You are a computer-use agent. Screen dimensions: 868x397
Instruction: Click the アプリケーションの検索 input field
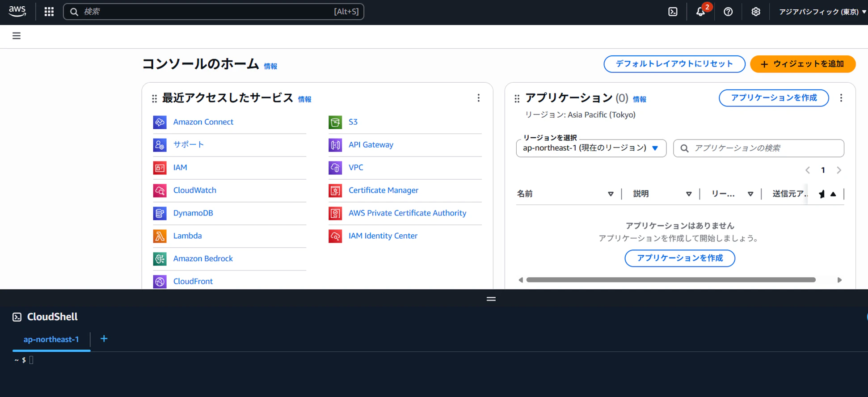coord(758,148)
